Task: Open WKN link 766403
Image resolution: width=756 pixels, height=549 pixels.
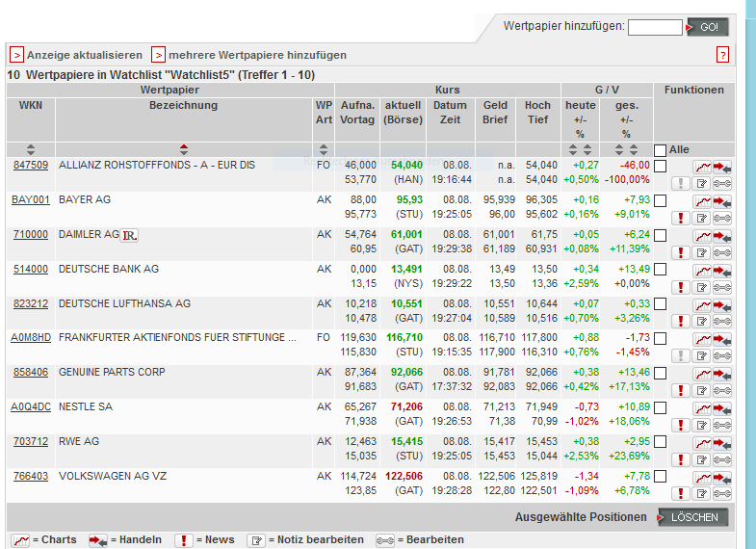Action: pyautogui.click(x=31, y=476)
